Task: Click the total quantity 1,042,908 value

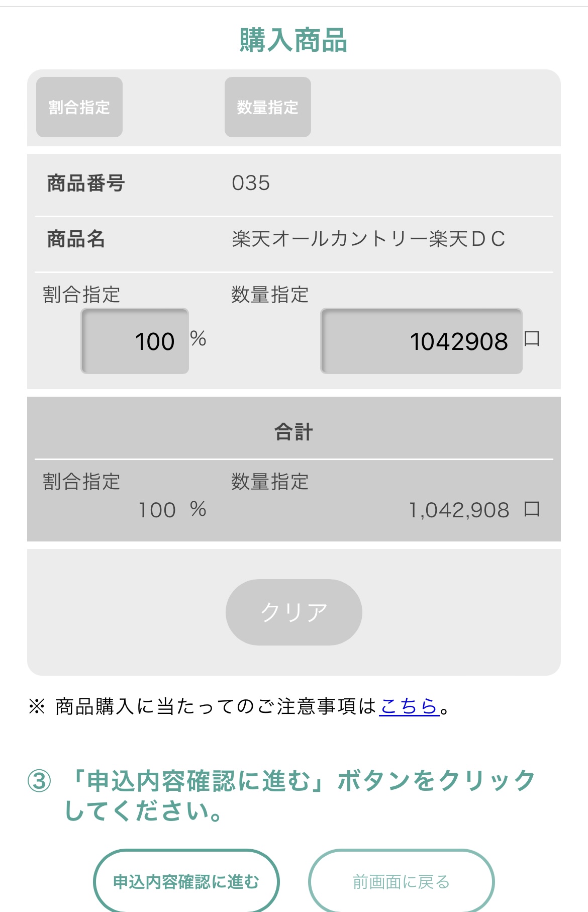Action: point(459,510)
